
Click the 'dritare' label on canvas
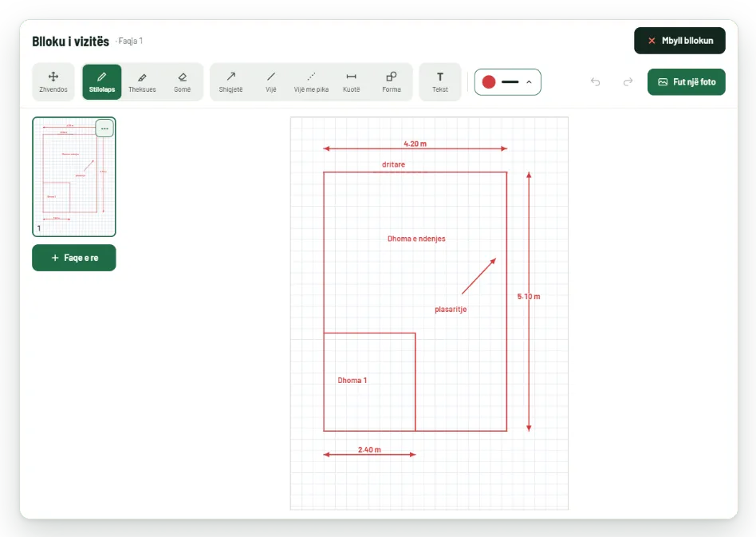click(393, 164)
